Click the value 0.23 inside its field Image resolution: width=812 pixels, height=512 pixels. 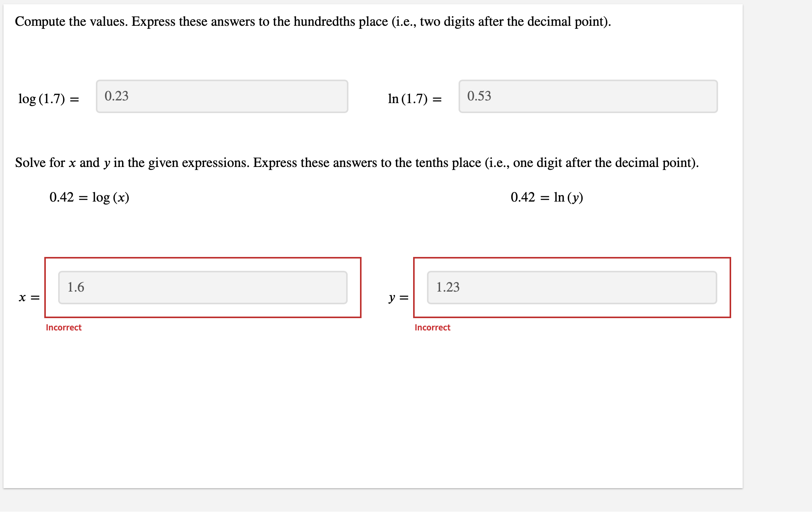(116, 97)
